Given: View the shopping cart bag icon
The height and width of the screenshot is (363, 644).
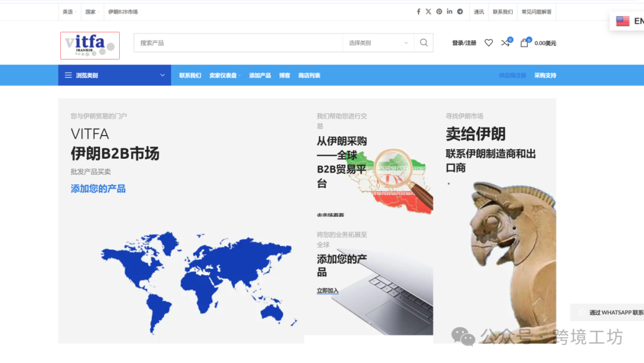Looking at the screenshot, I should pos(524,42).
